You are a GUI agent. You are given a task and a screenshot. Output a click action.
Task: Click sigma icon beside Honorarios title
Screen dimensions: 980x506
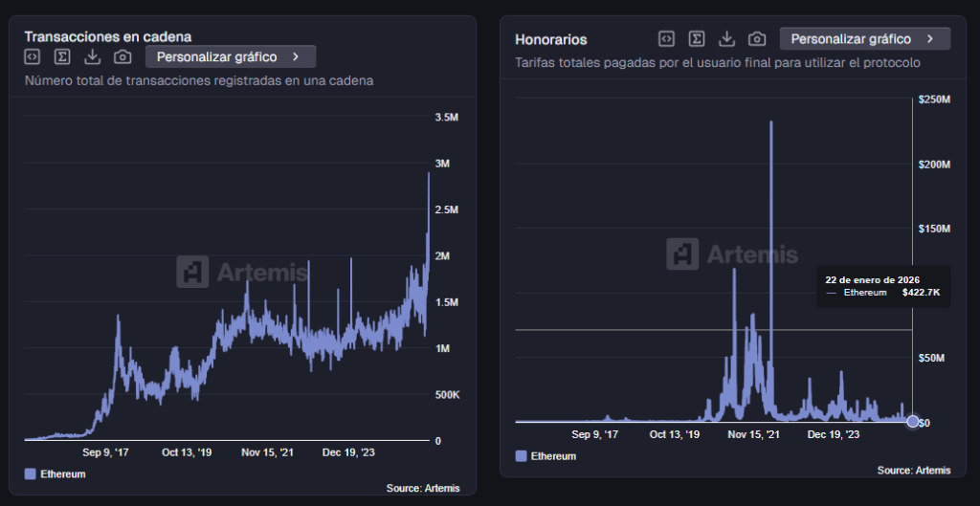[x=697, y=39]
